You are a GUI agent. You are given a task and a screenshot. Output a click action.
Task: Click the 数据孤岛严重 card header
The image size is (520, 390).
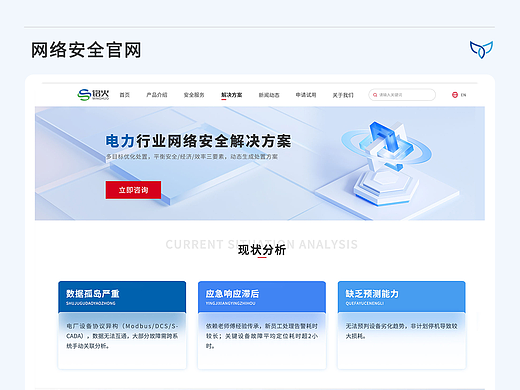tap(122, 297)
